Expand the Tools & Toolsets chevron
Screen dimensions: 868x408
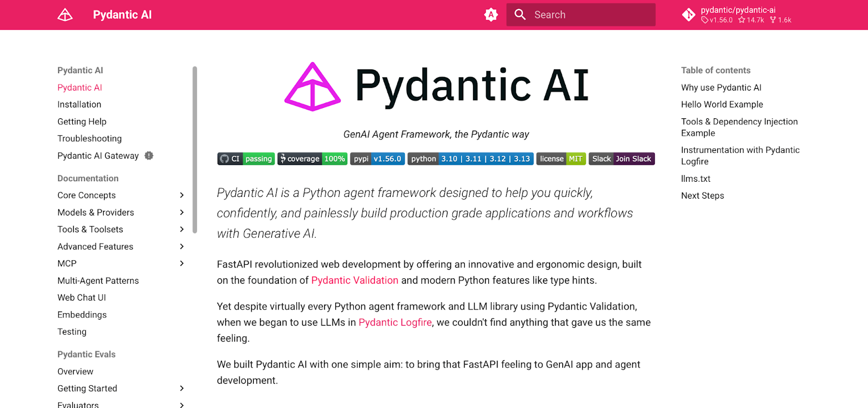tap(182, 229)
